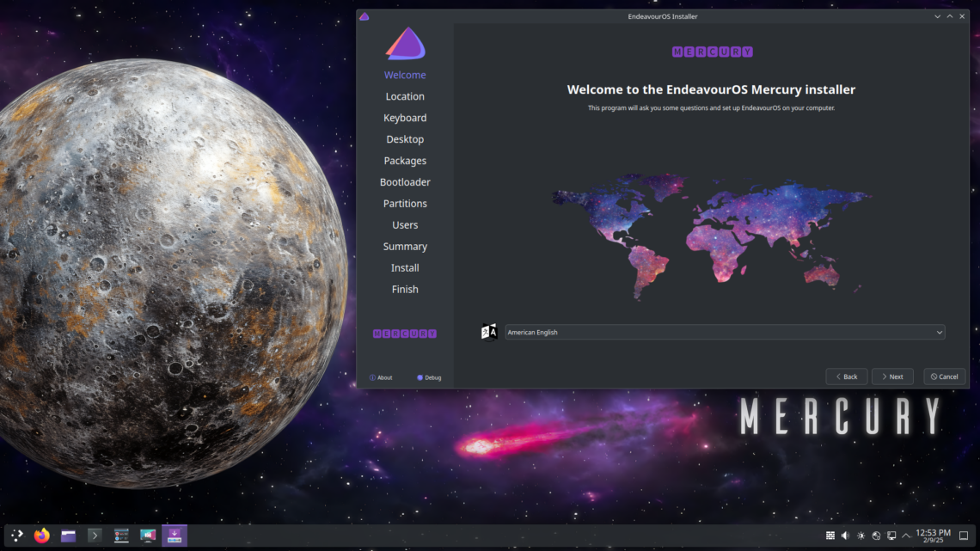Click the world map image
The image size is (980, 551).
click(711, 236)
